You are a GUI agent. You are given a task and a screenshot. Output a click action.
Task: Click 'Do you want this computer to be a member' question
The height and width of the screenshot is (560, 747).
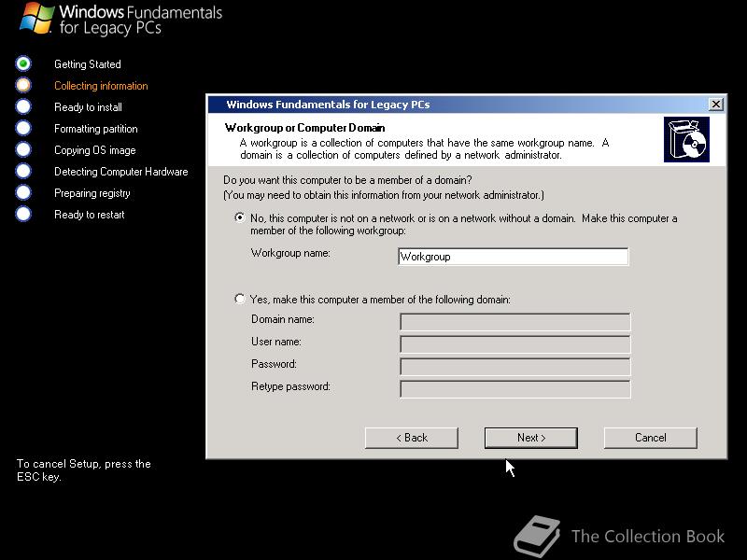click(x=347, y=180)
